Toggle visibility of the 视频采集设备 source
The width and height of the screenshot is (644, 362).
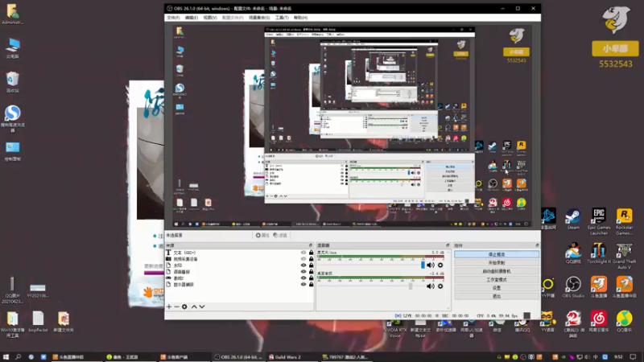click(303, 259)
